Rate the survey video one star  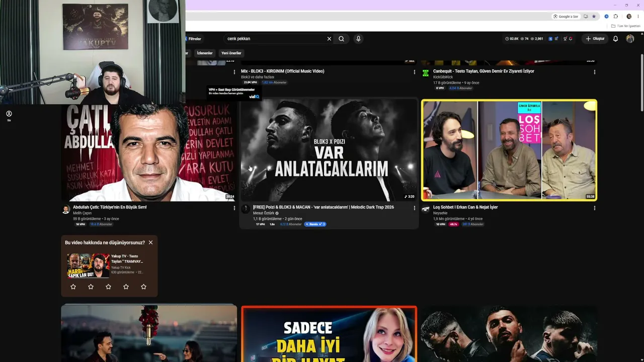73,287
